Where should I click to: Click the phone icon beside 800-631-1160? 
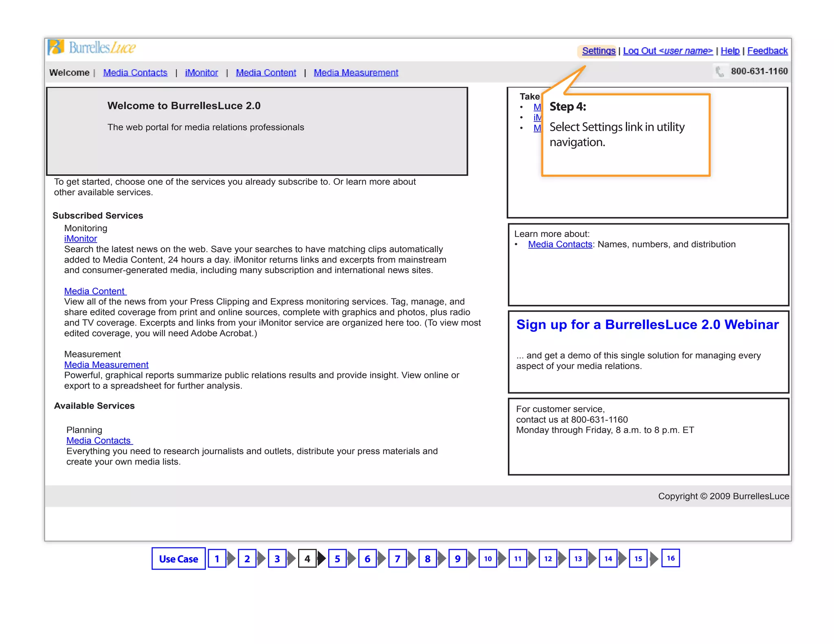[720, 72]
